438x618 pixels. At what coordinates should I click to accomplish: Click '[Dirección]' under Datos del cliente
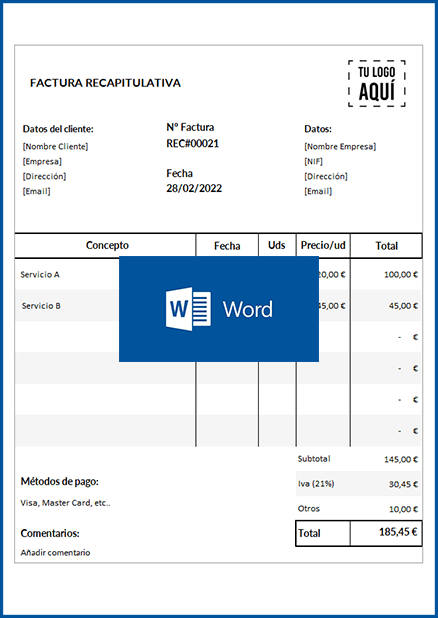(44, 176)
